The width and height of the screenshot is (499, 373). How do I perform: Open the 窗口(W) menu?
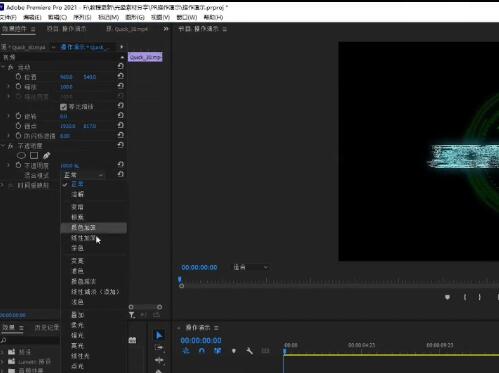(186, 17)
